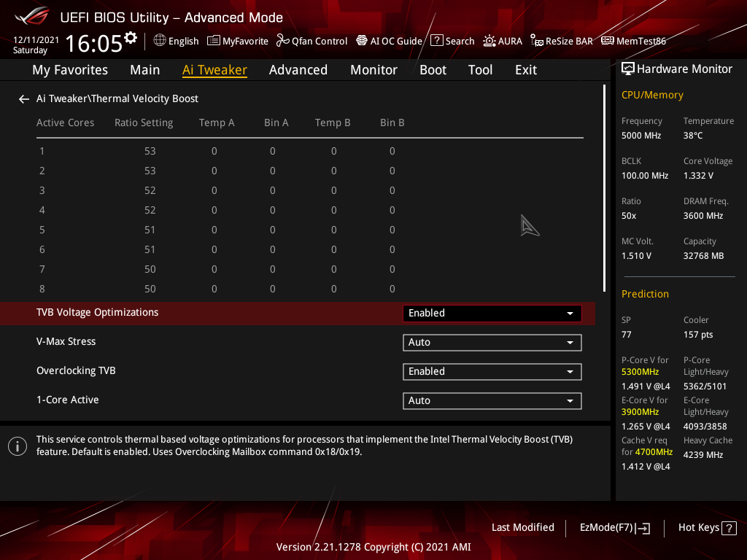Click the settings list vertical scrollbar

tap(604, 188)
